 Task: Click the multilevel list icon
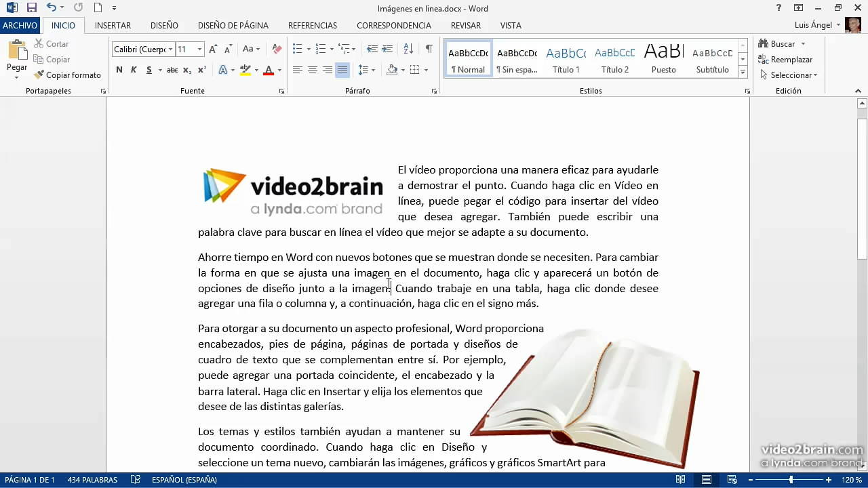click(344, 49)
